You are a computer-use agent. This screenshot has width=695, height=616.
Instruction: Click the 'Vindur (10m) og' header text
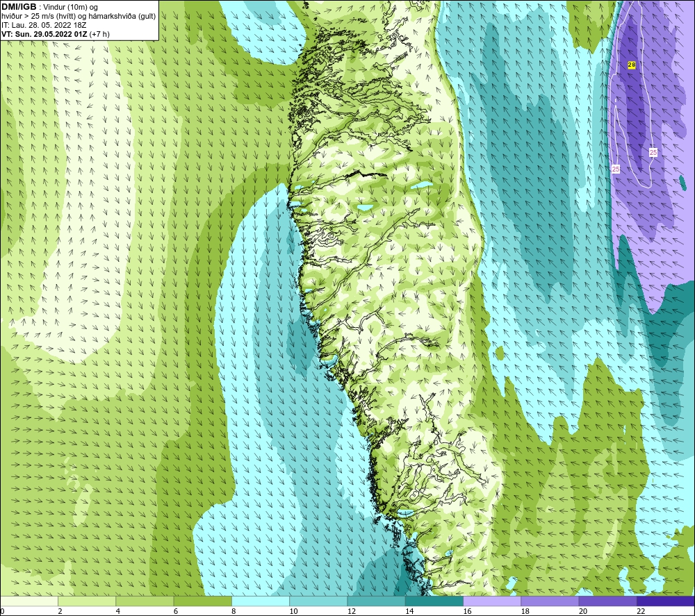pyautogui.click(x=70, y=8)
